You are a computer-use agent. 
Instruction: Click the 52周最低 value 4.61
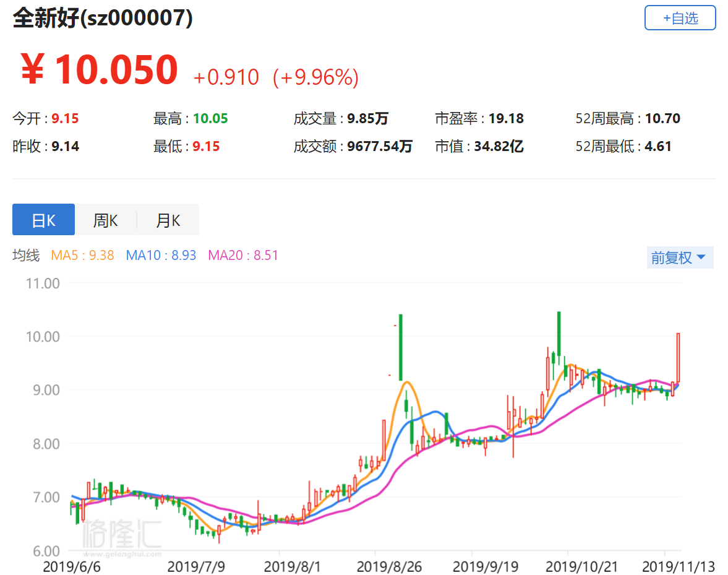point(658,146)
